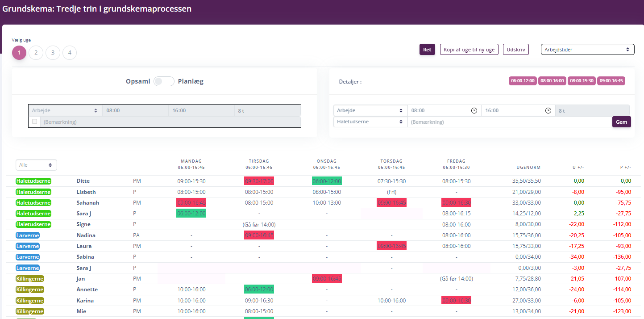The width and height of the screenshot is (644, 319).
Task: Click Larverne tag in Nadina's row
Action: 28,235
